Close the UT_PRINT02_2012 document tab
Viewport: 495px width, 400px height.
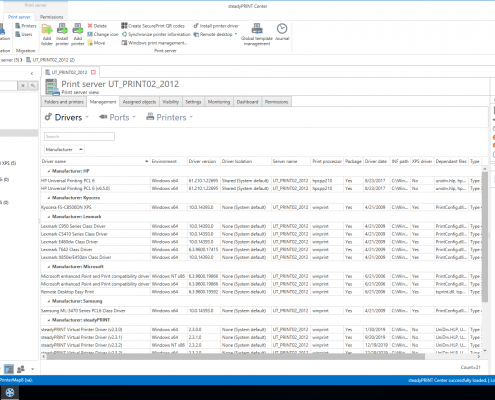coord(94,72)
